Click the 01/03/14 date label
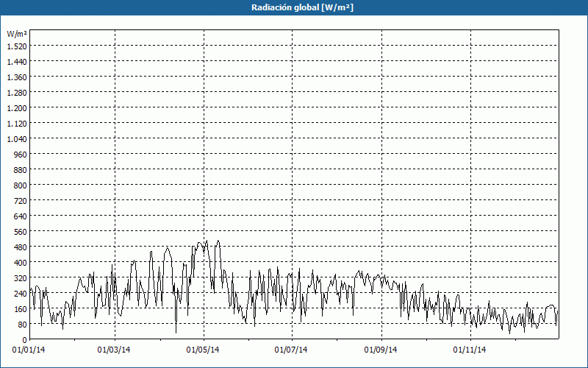Image resolution: width=588 pixels, height=368 pixels. [114, 350]
